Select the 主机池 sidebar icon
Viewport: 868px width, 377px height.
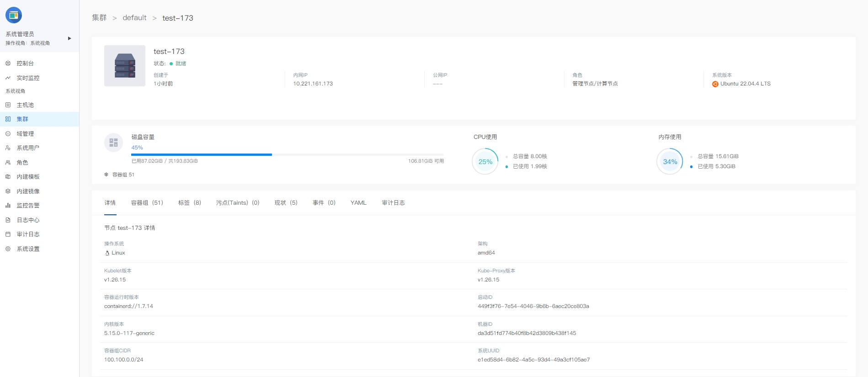(x=8, y=105)
